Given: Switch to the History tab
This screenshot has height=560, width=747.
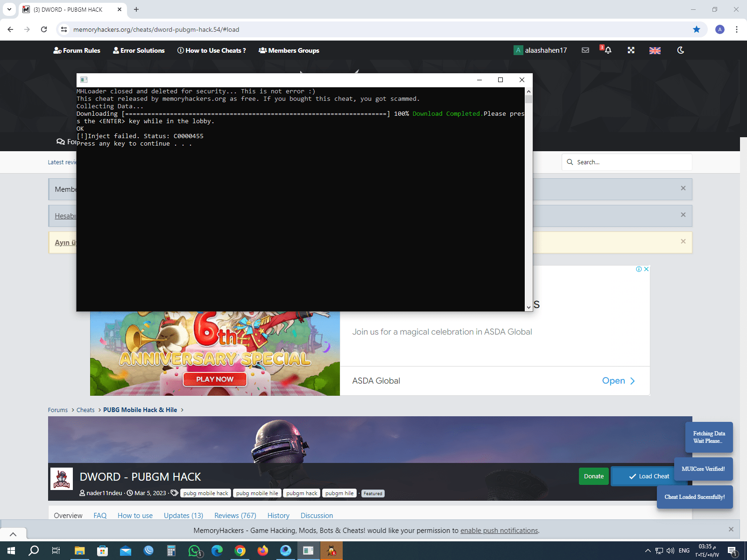Looking at the screenshot, I should (278, 515).
